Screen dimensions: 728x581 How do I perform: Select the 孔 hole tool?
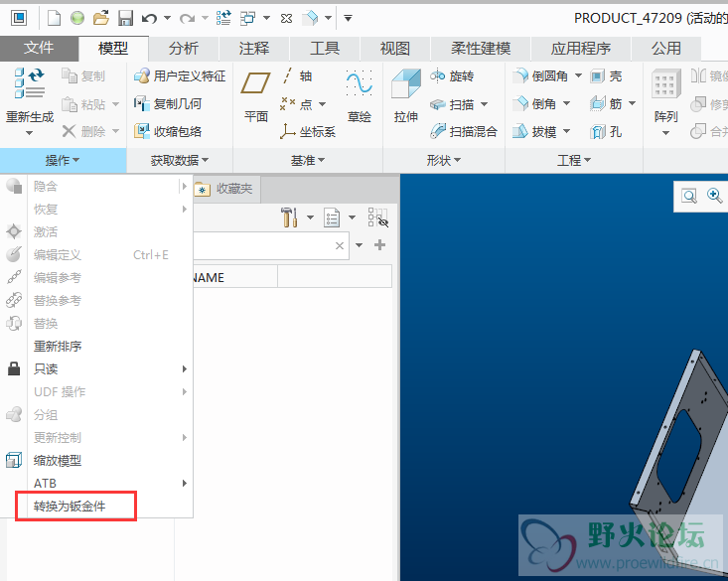(x=606, y=132)
